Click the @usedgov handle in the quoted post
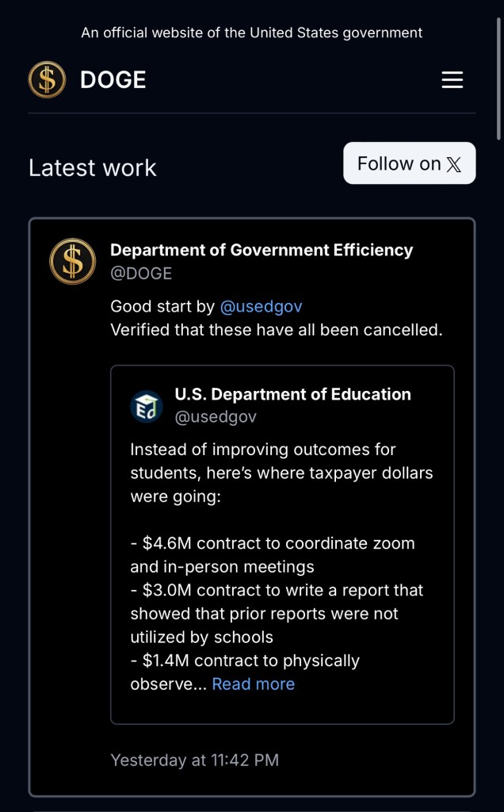504x812 pixels. 216,417
